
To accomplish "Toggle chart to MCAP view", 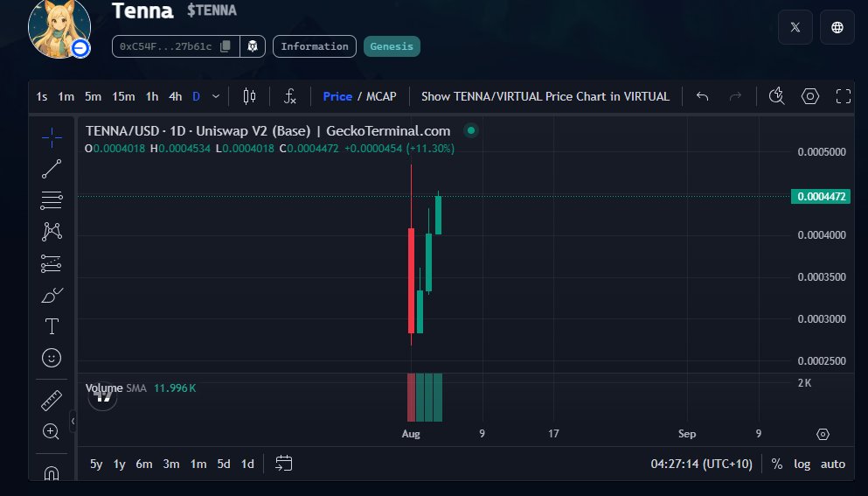I will (x=381, y=96).
